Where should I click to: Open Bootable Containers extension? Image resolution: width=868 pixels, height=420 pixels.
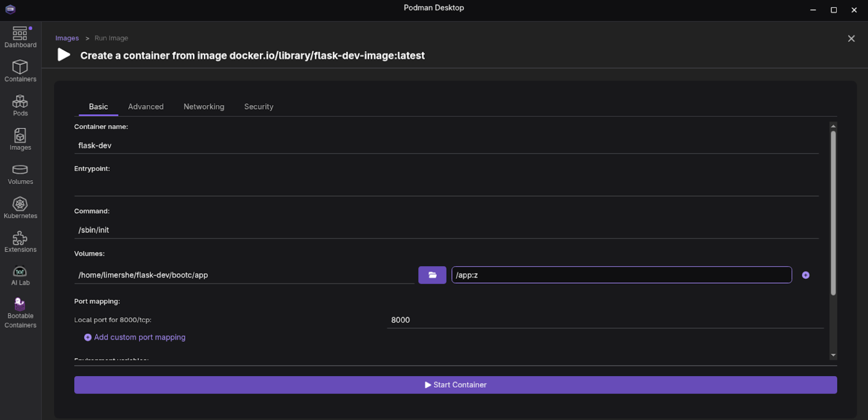coord(20,313)
